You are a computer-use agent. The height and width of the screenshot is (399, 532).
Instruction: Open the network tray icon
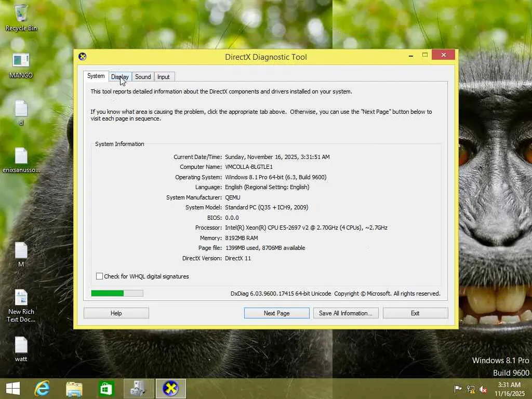coord(471,389)
